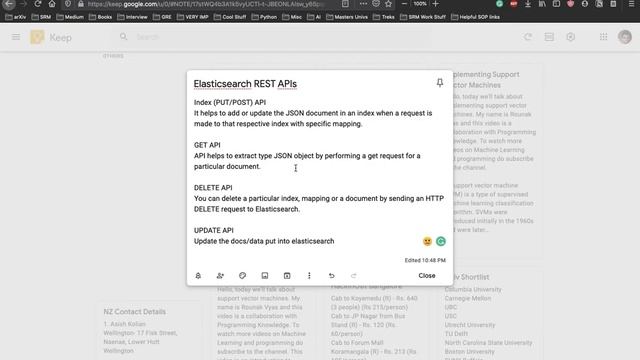Screen dimensions: 640x360
Task: Open the Treks bookmarks folder
Action: (x=384, y=17)
